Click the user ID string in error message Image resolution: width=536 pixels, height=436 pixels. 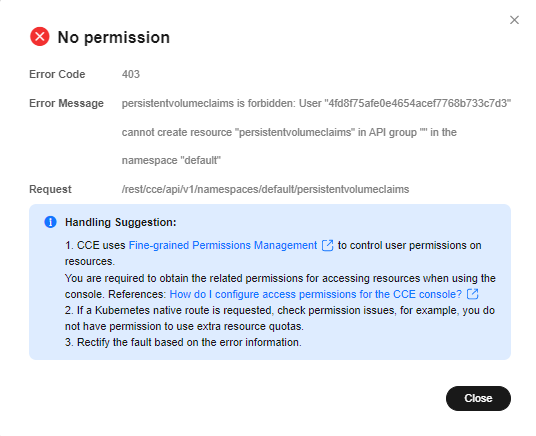click(417, 103)
